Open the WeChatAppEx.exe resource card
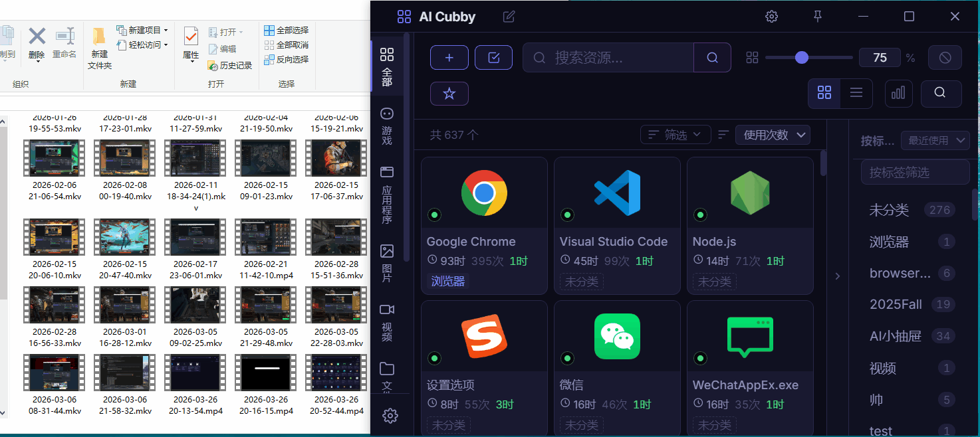Viewport: 980px width, 437px height. click(750, 369)
